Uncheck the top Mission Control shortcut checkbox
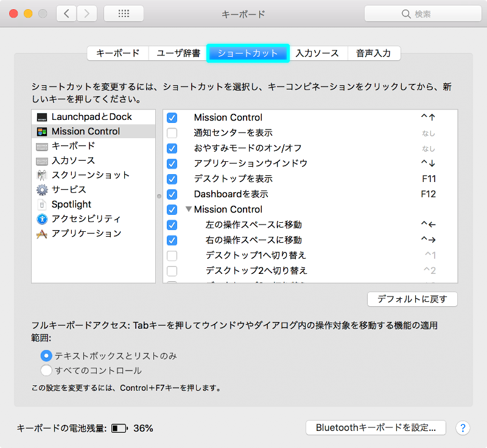 pyautogui.click(x=172, y=117)
